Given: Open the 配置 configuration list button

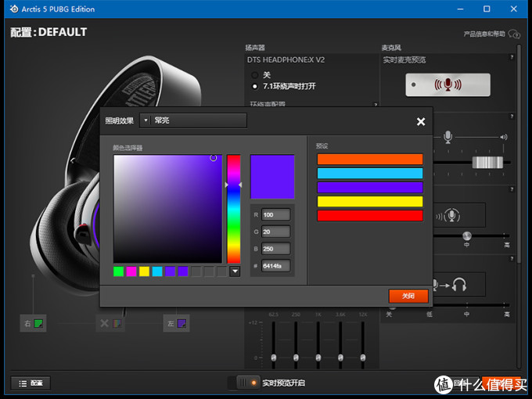Looking at the screenshot, I should [x=31, y=383].
